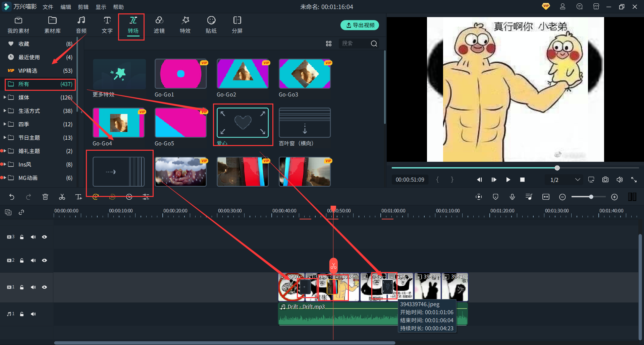This screenshot has width=644, height=345.
Task: Open the clip duration clock tool
Action: point(129,197)
